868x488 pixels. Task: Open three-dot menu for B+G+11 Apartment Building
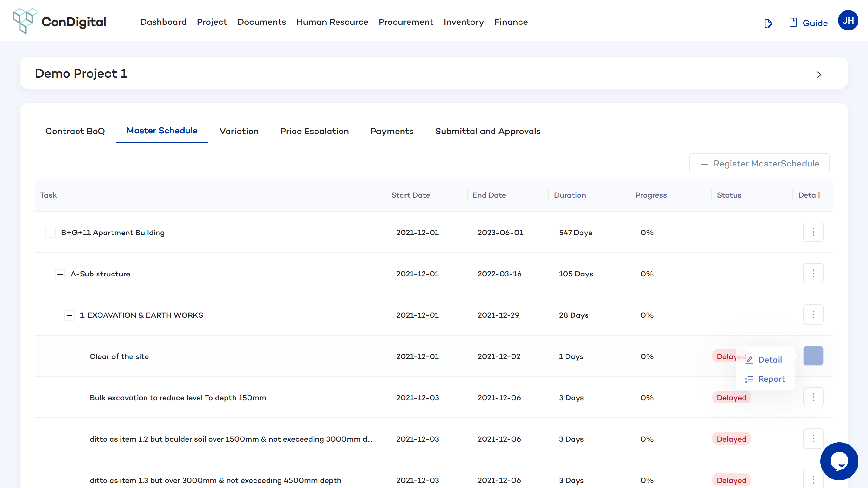(813, 232)
